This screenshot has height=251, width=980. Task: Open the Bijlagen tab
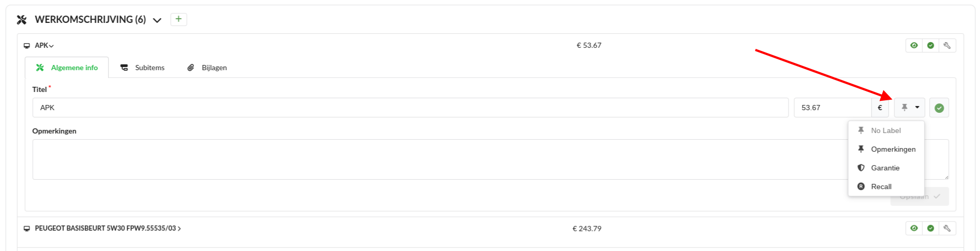coord(208,68)
